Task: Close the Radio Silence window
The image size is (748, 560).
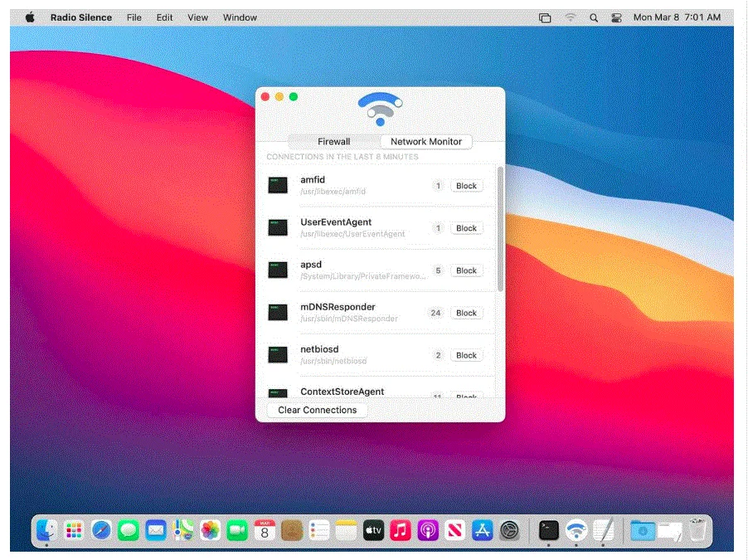Action: pyautogui.click(x=265, y=97)
